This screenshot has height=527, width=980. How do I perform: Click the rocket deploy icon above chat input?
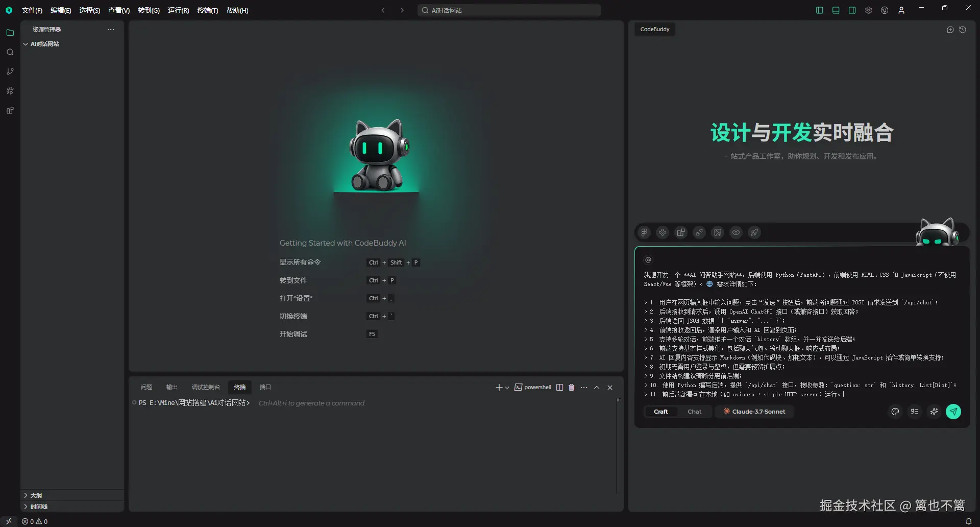coord(754,233)
